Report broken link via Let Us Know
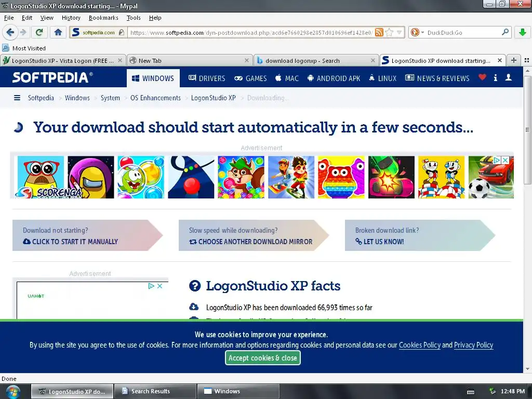Image resolution: width=532 pixels, height=399 pixels. (420, 235)
